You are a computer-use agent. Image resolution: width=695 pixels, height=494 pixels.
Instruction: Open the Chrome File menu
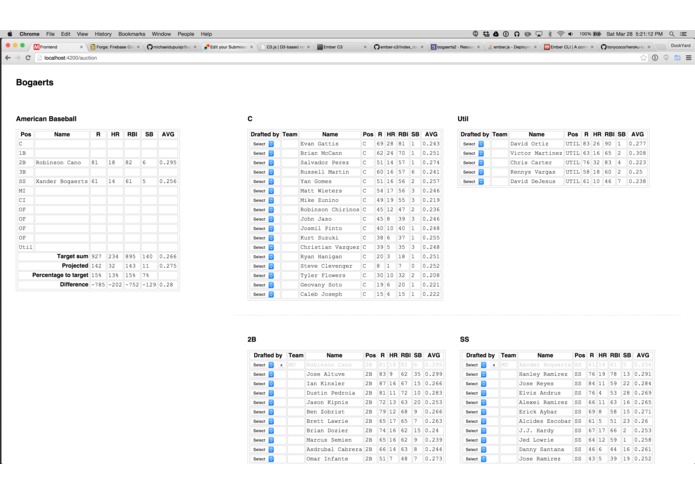click(x=51, y=34)
